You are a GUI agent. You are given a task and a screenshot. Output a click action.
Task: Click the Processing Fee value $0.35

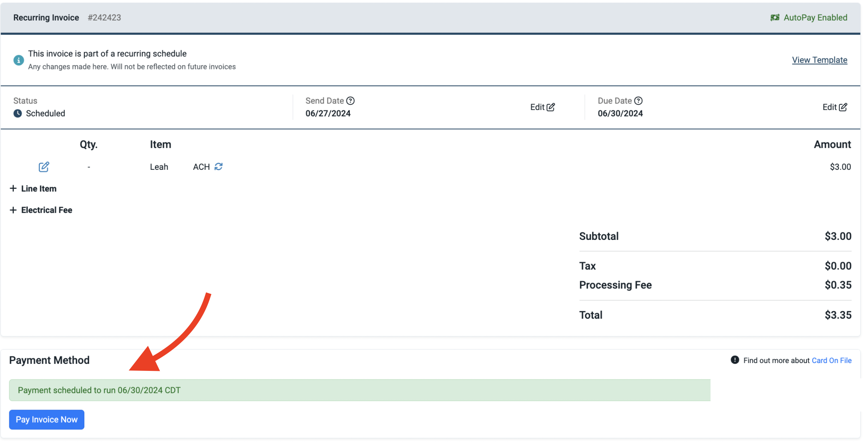[x=838, y=285]
